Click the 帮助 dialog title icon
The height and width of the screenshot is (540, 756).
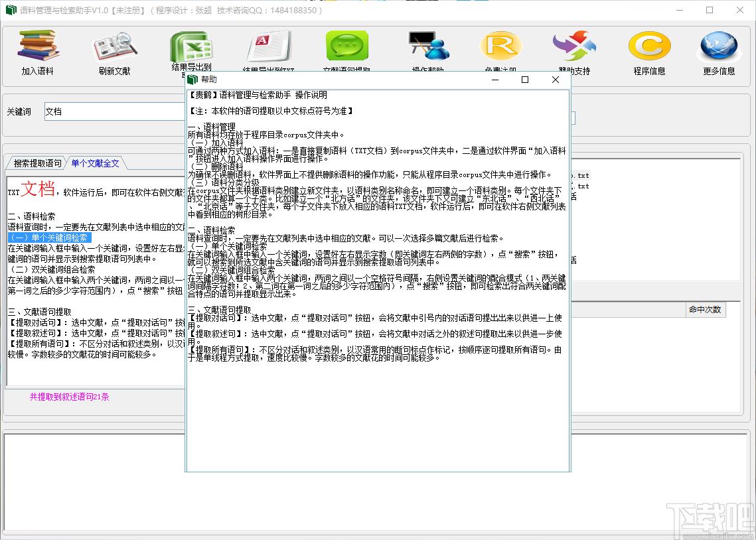coord(193,80)
